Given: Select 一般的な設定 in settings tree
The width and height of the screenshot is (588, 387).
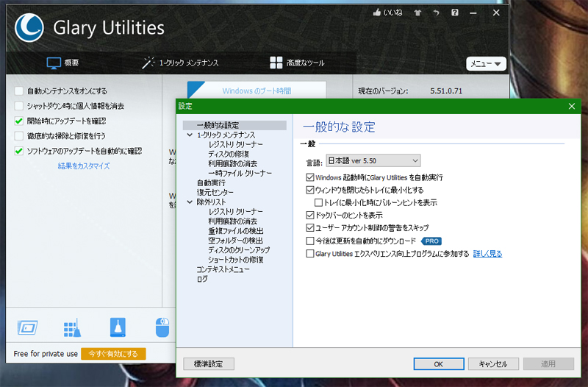Looking at the screenshot, I should point(234,125).
